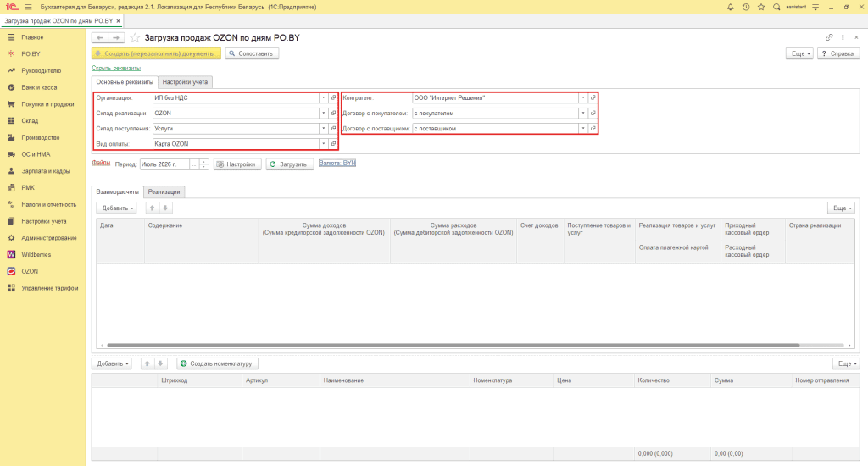Viewport: 868px width, 466px height.
Task: Click Скрыть реквизиты link
Action: click(x=116, y=68)
